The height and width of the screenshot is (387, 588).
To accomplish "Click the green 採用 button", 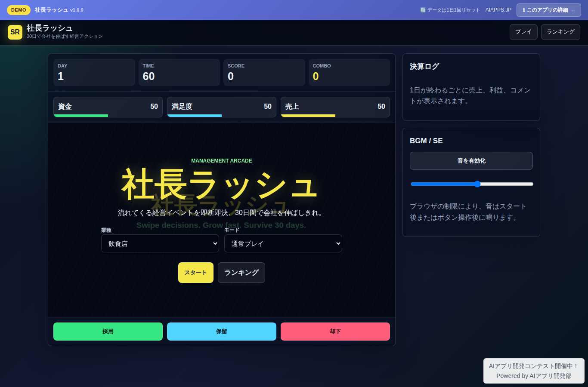I will tap(108, 332).
